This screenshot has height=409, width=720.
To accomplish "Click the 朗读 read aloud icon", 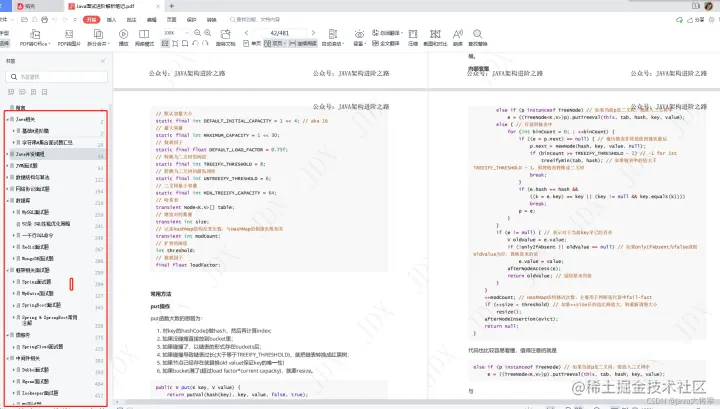I will click(458, 34).
